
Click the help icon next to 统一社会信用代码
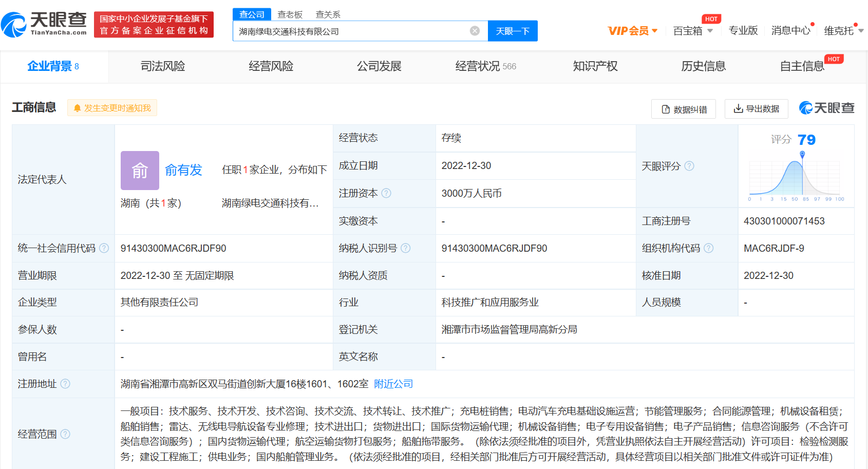click(104, 248)
